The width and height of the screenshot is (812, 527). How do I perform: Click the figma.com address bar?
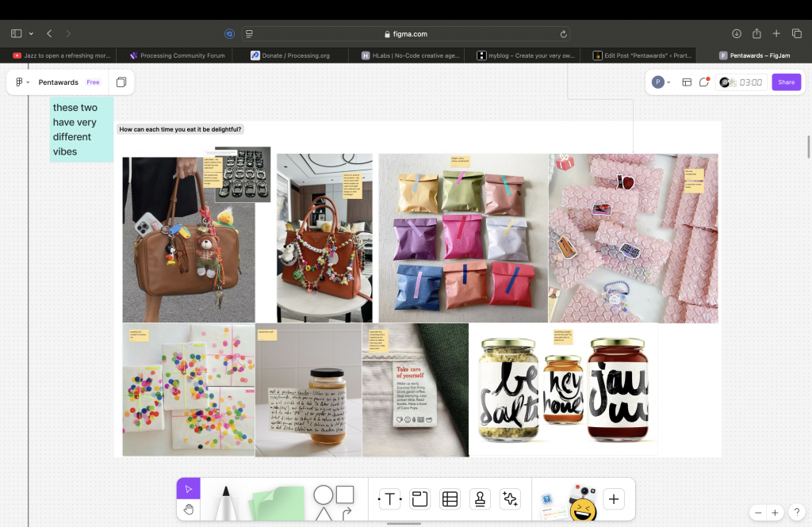tap(405, 34)
